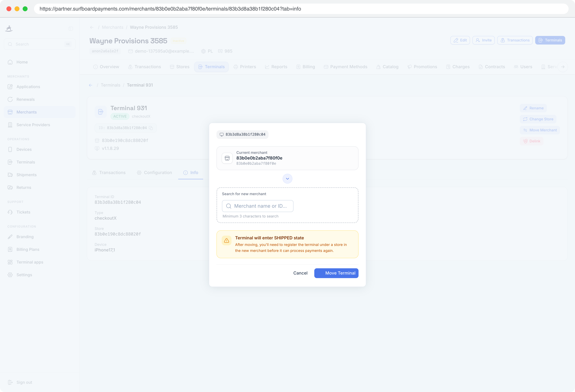Viewport: 575px width, 392px height.
Task: Copy terminal ID with the copy icon
Action: tap(151, 128)
